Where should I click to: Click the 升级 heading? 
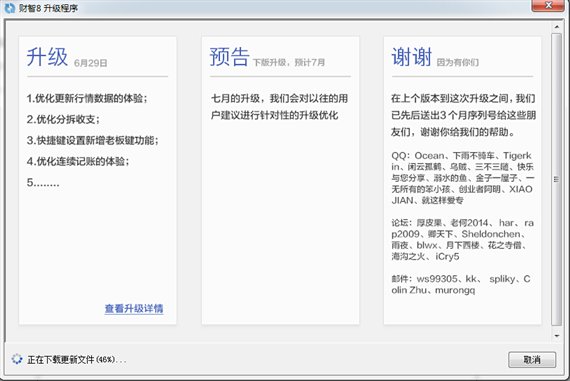(47, 57)
